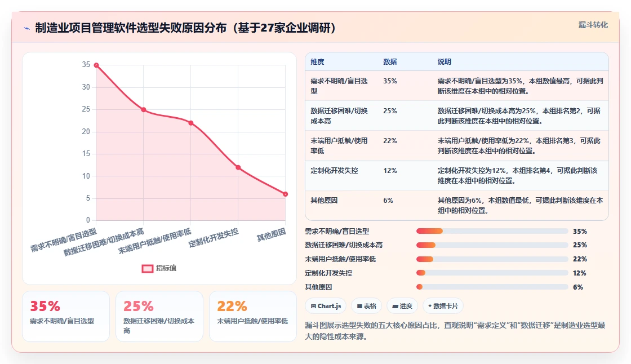The height and width of the screenshot is (364, 631).
Task: Click description text mentioning 本组排名第3
Action: 519,146
